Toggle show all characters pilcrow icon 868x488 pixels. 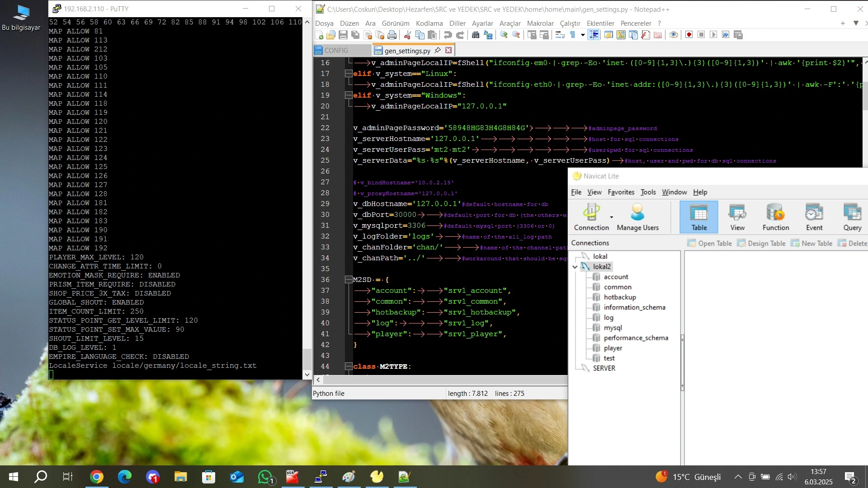pos(572,35)
